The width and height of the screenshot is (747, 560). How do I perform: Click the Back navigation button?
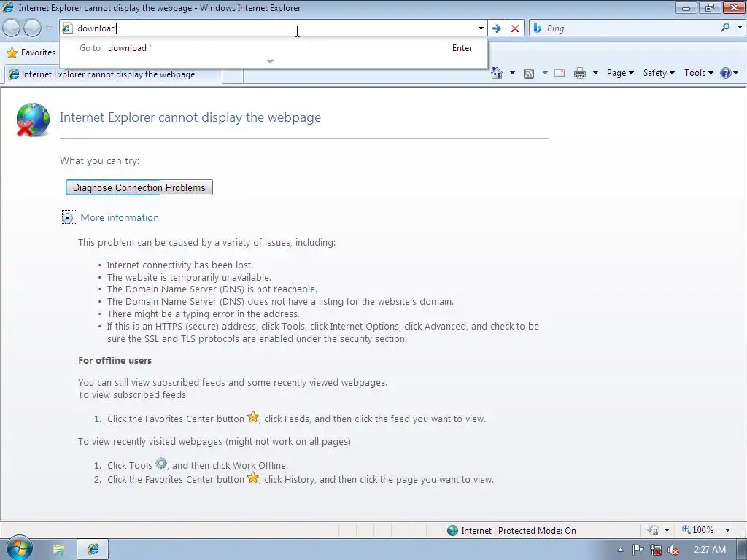pos(12,28)
